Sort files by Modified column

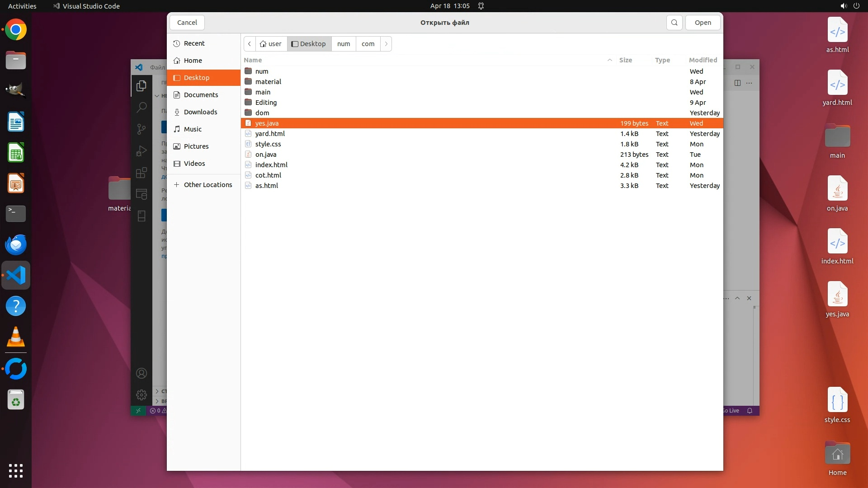pos(703,60)
